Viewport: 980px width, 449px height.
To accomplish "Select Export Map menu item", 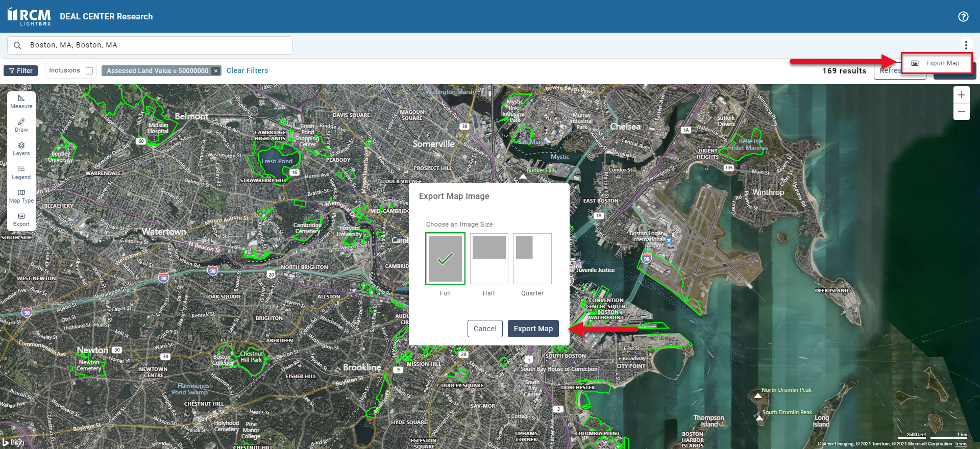I will [x=937, y=63].
